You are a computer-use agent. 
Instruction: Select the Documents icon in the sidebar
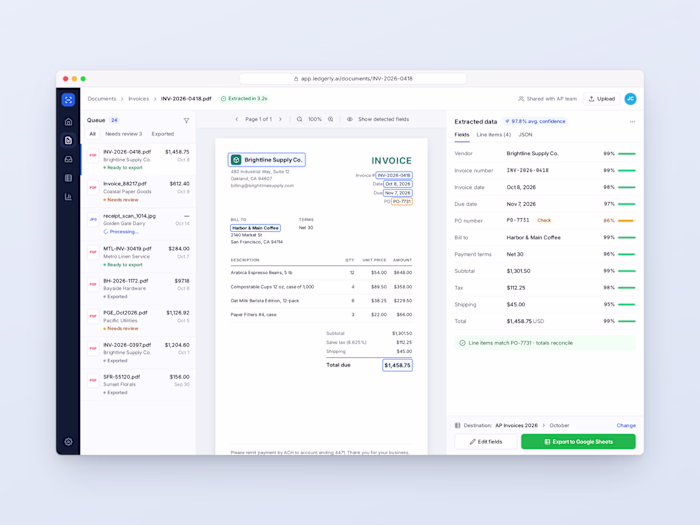pos(68,140)
